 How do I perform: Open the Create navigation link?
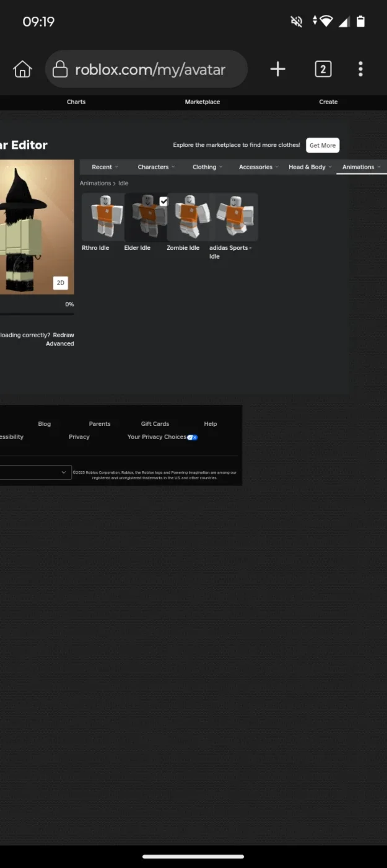point(328,102)
